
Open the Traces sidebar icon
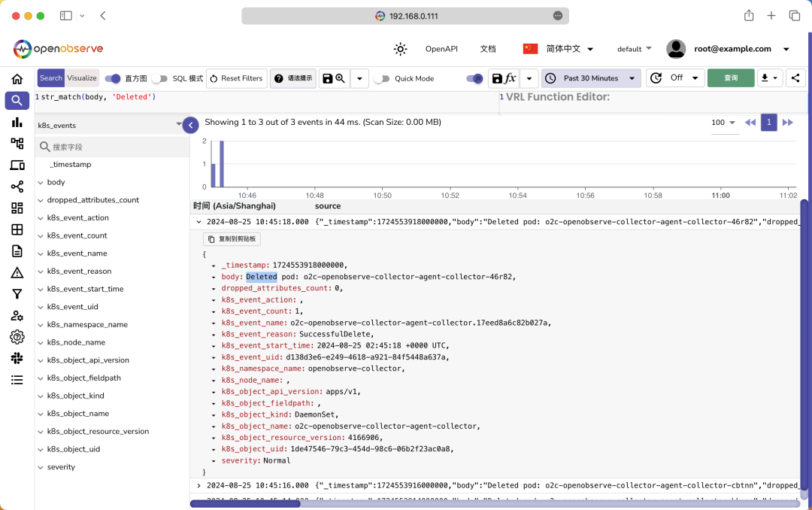click(17, 144)
